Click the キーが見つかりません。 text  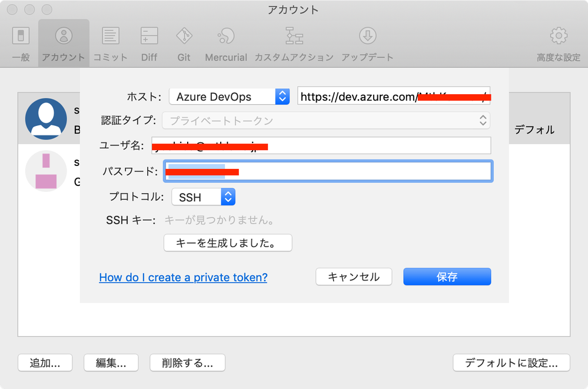click(x=220, y=220)
